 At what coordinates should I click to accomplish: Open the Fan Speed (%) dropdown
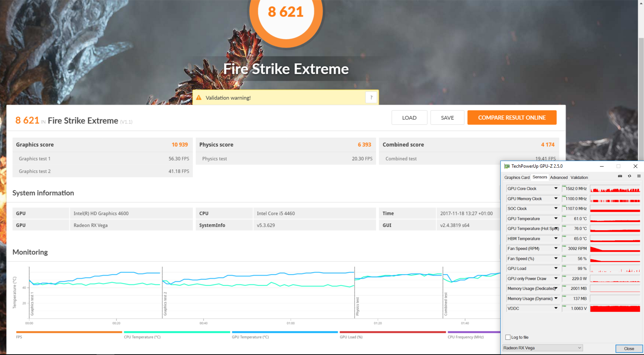point(556,258)
